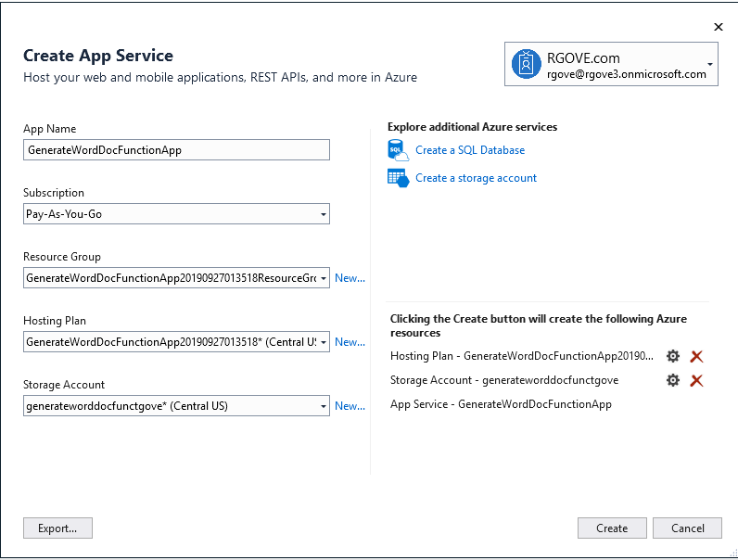738x560 pixels.
Task: Click into the App Name field
Action: tap(176, 150)
